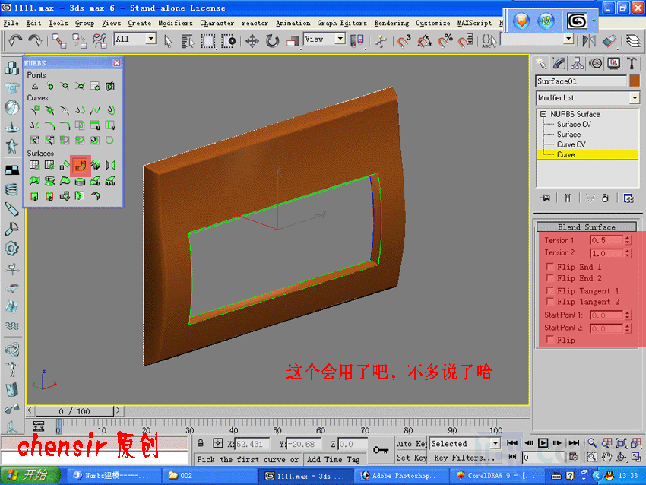
Task: Click the Surface01 object name field
Action: click(x=581, y=81)
